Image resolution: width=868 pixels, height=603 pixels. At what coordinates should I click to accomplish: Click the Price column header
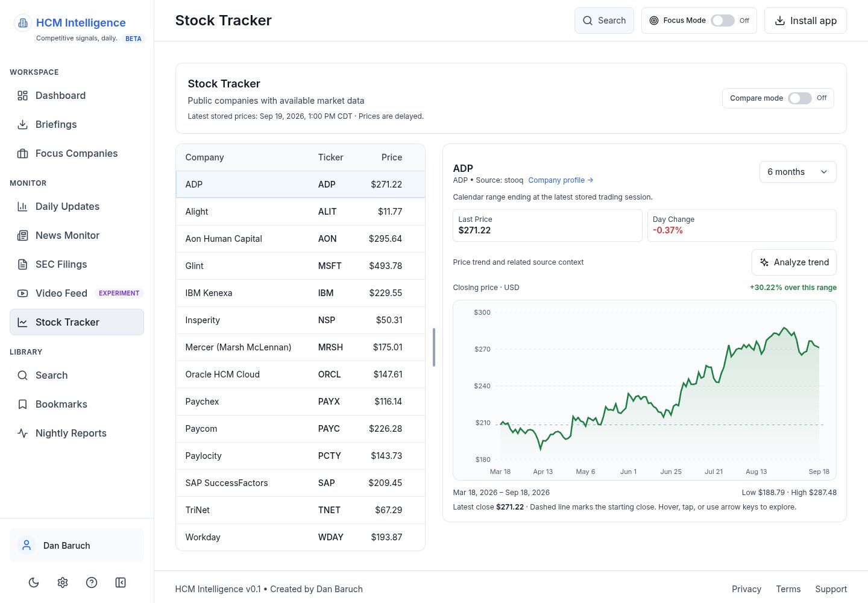click(392, 157)
